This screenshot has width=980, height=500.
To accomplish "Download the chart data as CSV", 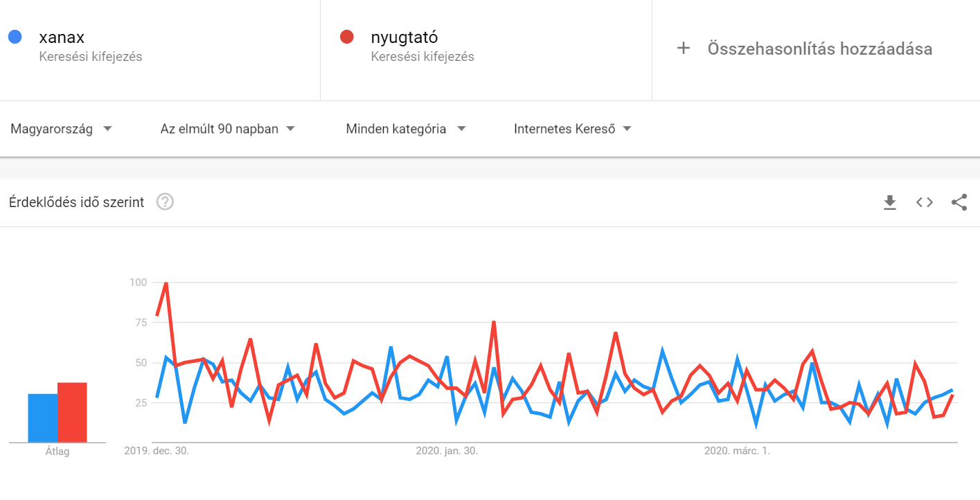I will (x=890, y=202).
